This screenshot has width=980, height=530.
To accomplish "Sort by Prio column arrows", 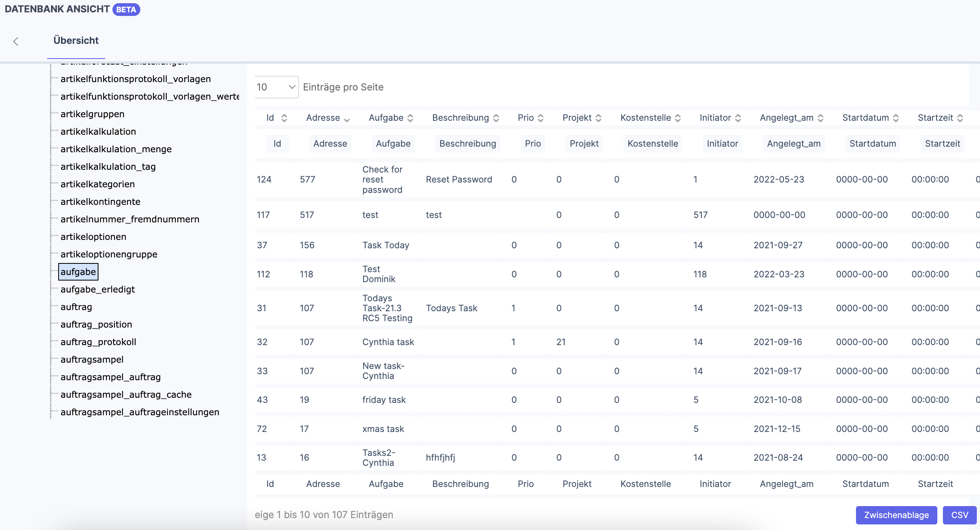I will coord(541,118).
